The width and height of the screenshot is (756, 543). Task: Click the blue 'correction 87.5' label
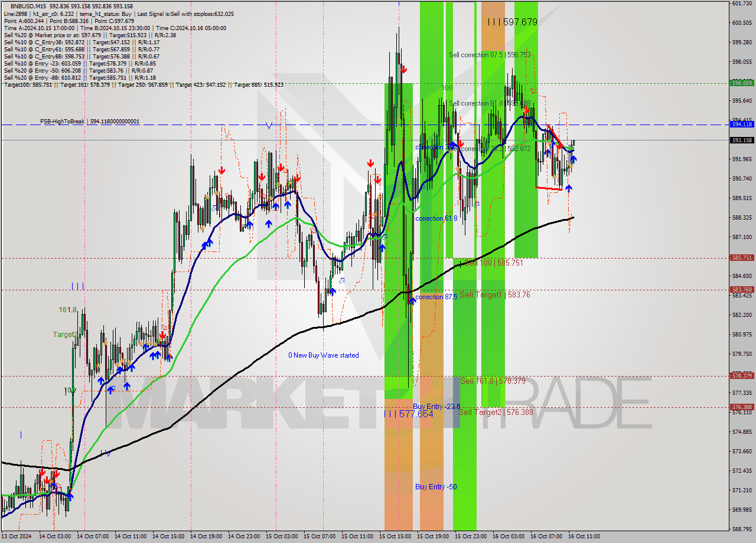[436, 297]
